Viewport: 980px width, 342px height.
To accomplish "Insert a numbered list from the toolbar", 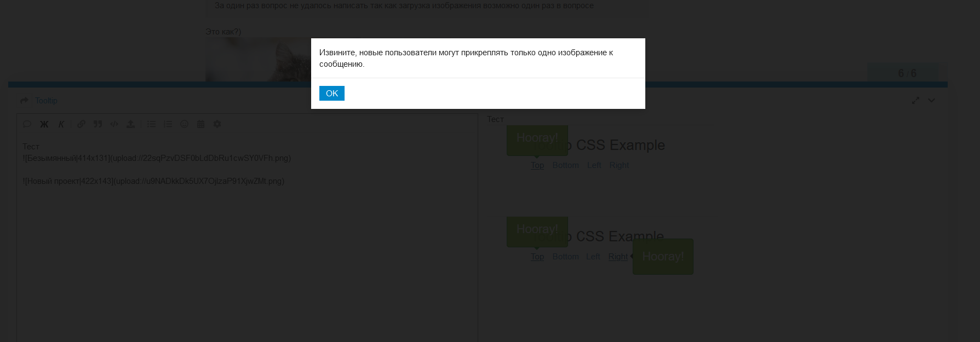I will point(168,124).
